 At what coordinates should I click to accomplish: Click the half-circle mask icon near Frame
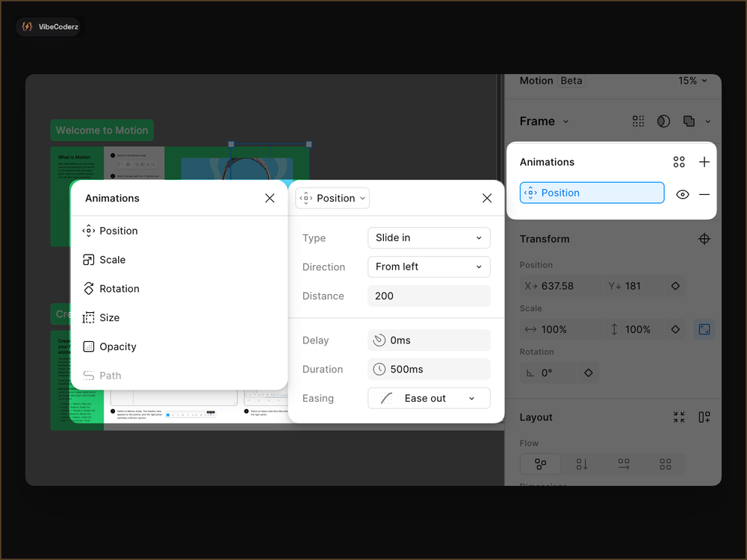tap(663, 122)
